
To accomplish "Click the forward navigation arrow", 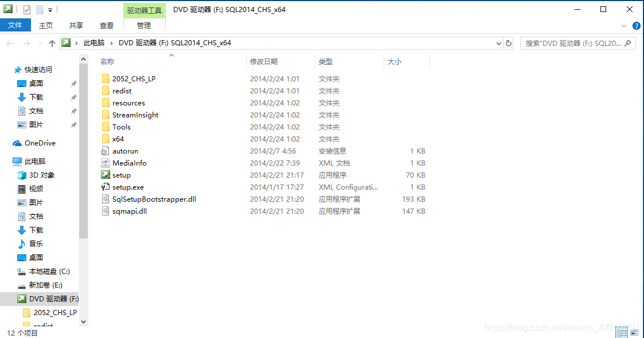I will (27, 43).
